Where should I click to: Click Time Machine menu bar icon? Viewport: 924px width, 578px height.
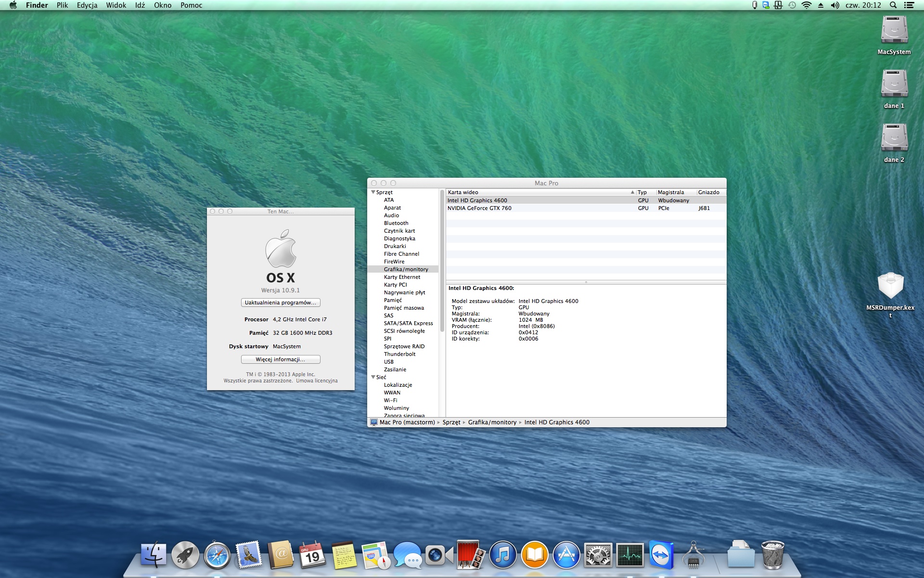pos(792,5)
